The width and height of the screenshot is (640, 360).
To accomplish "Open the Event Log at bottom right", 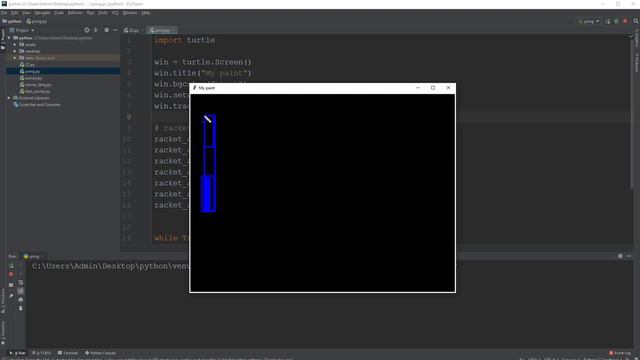I will click(620, 353).
